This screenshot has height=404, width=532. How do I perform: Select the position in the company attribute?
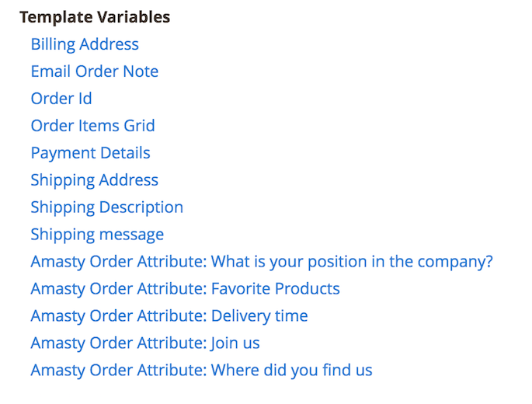(x=262, y=262)
